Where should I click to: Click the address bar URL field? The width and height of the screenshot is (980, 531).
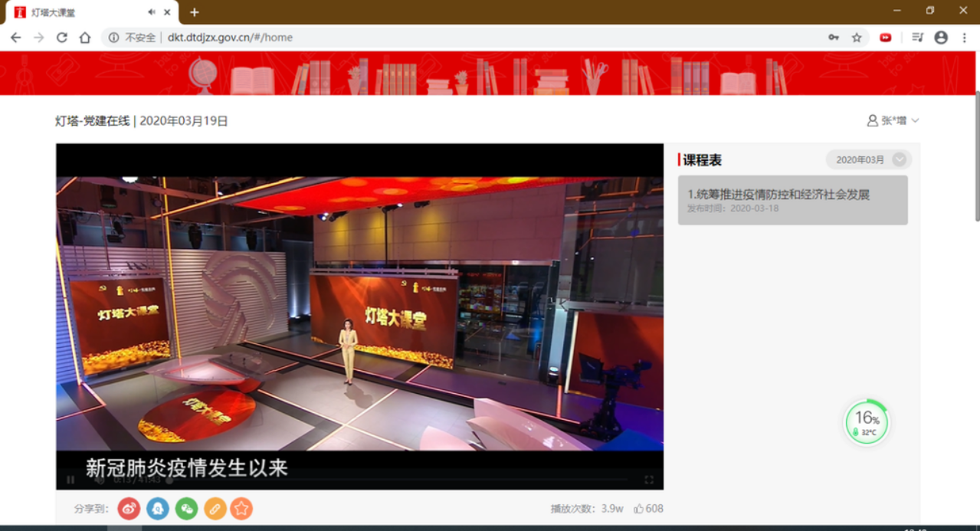(x=460, y=38)
